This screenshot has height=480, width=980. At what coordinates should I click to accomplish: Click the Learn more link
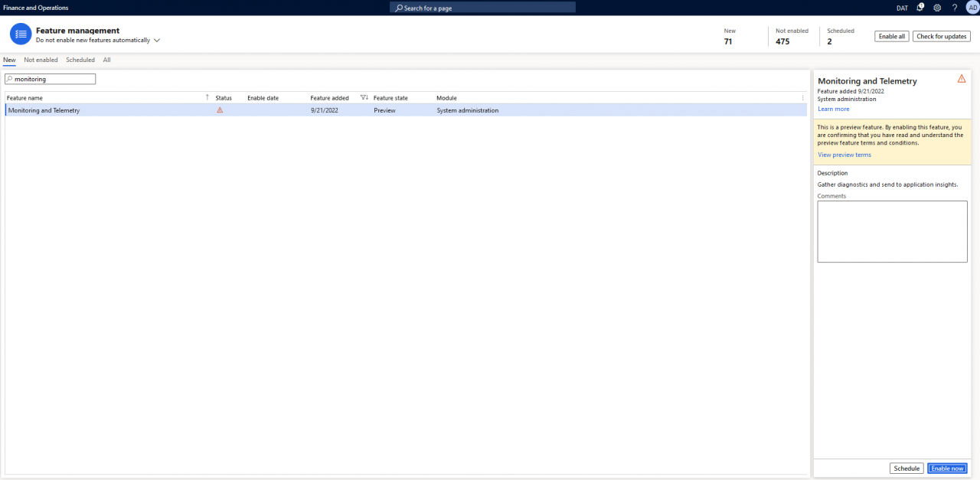(x=833, y=109)
